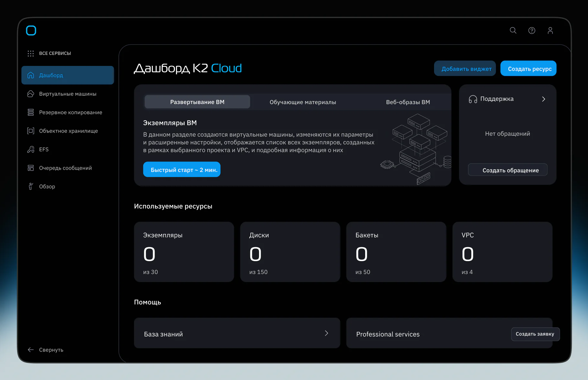Click the collapse arrow icon beside Свернуть
The image size is (588, 380).
point(31,350)
